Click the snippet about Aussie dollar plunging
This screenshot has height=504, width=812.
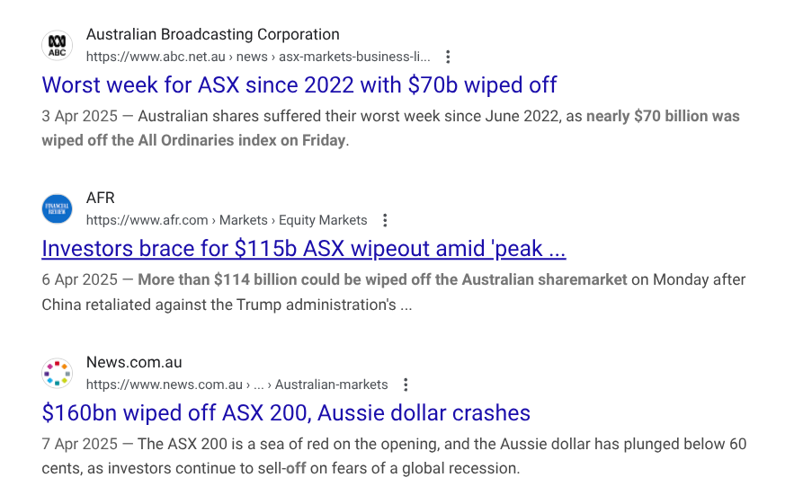point(393,456)
